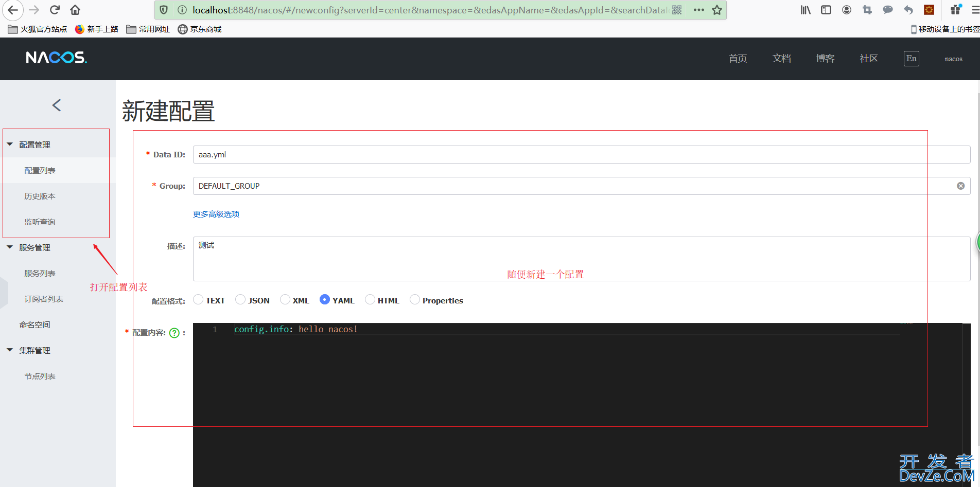Open 服务列表 in the sidebar
Viewport: 980px width, 487px height.
[x=40, y=273]
